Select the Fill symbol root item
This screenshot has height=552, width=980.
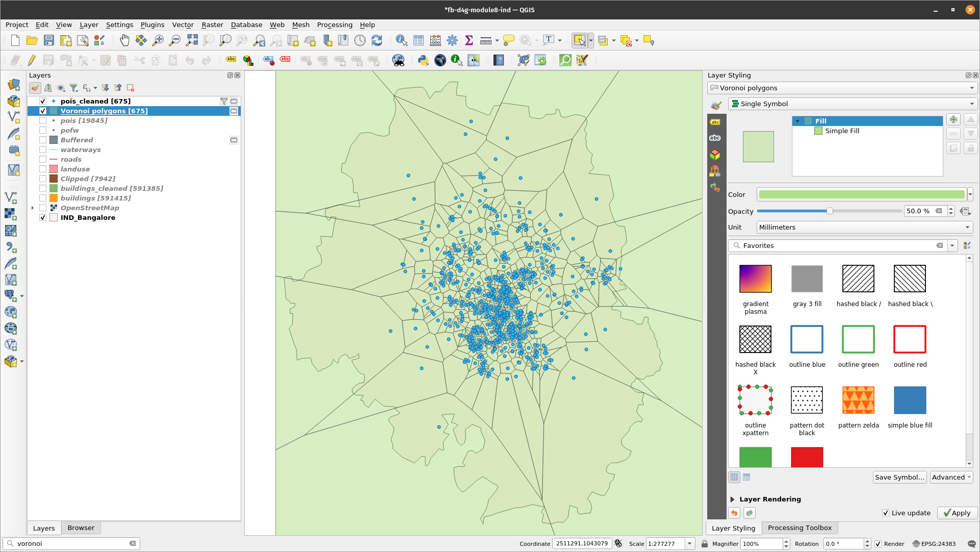pos(820,121)
